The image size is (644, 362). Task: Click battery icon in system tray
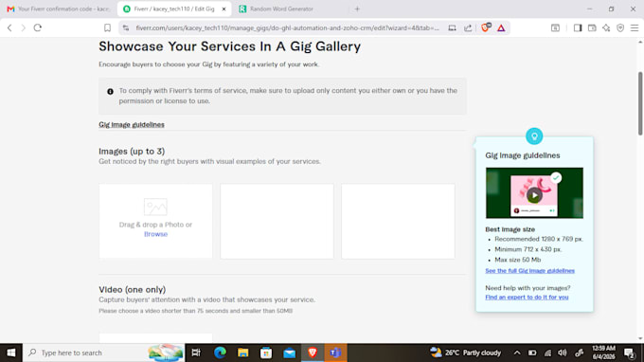pyautogui.click(x=532, y=353)
